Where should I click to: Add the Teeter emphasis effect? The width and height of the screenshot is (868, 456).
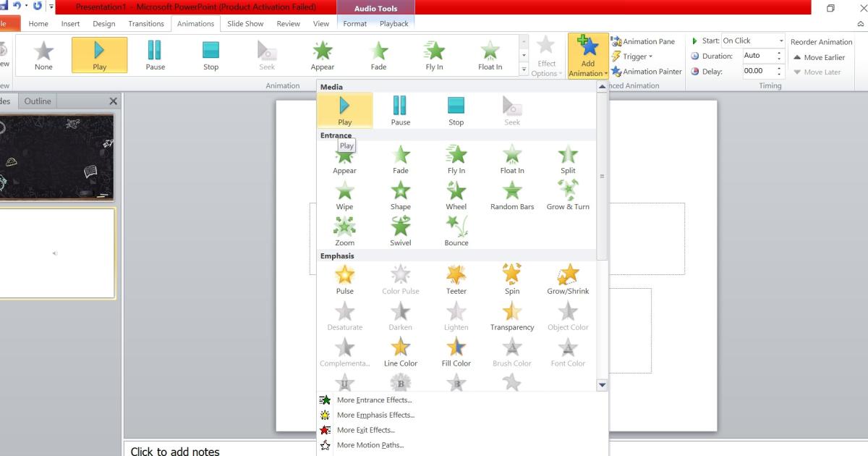coord(456,280)
